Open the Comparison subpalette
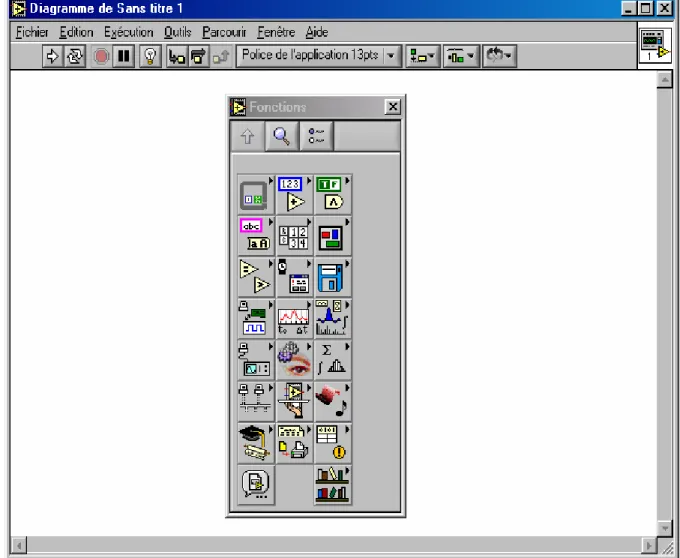 256,277
